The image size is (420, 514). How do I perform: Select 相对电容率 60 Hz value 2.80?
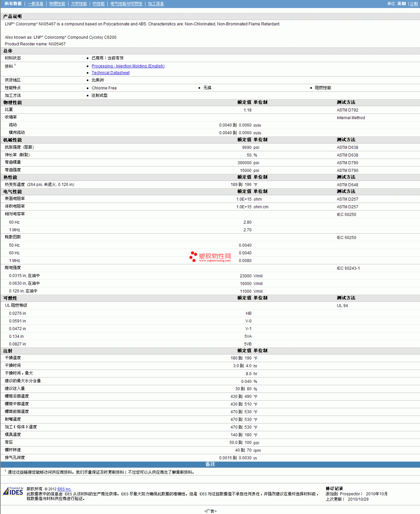(248, 222)
